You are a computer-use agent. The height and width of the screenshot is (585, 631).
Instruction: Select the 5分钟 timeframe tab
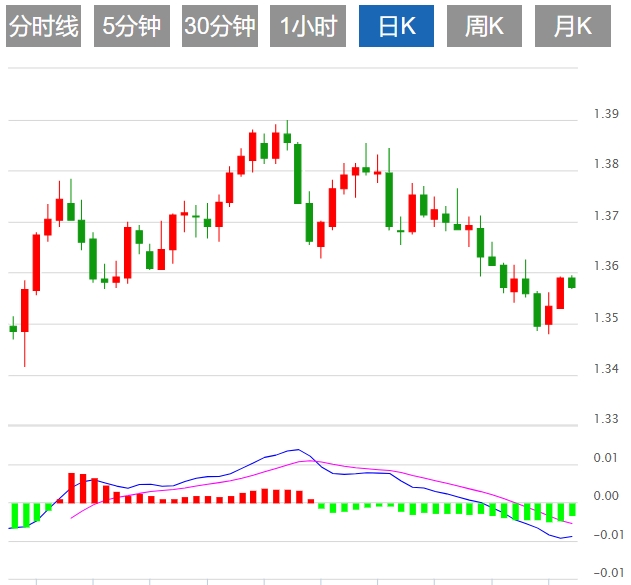coord(132,26)
